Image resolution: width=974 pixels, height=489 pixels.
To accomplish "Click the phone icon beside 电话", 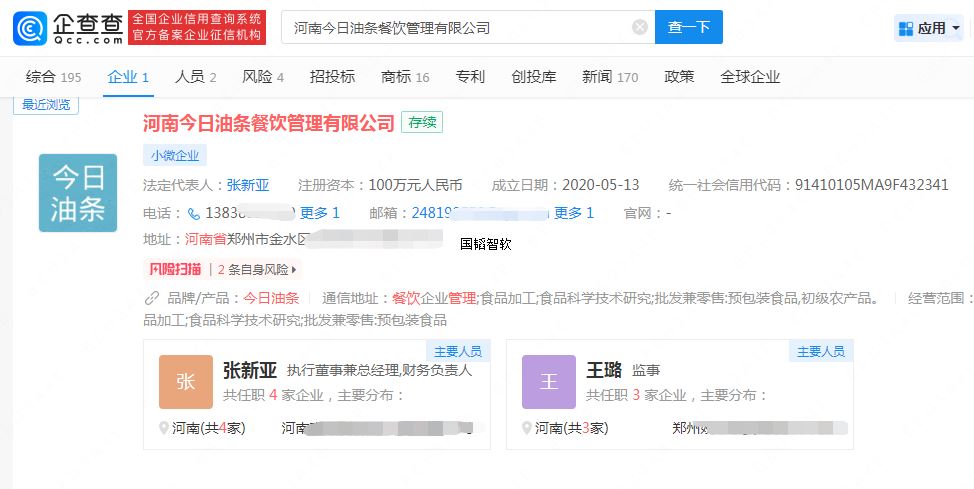I will [194, 214].
